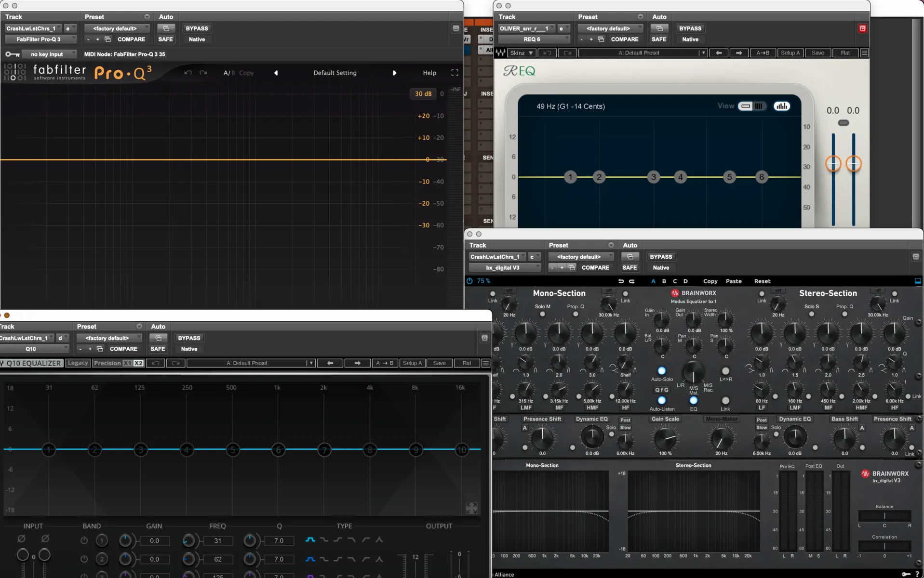The image size is (924, 578).
Task: Select the bell filter type icon for Q10 band 1
Action: tap(310, 540)
